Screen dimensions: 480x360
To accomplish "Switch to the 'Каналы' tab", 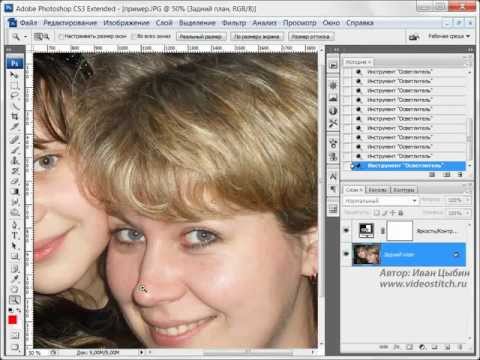I will pos(378,190).
